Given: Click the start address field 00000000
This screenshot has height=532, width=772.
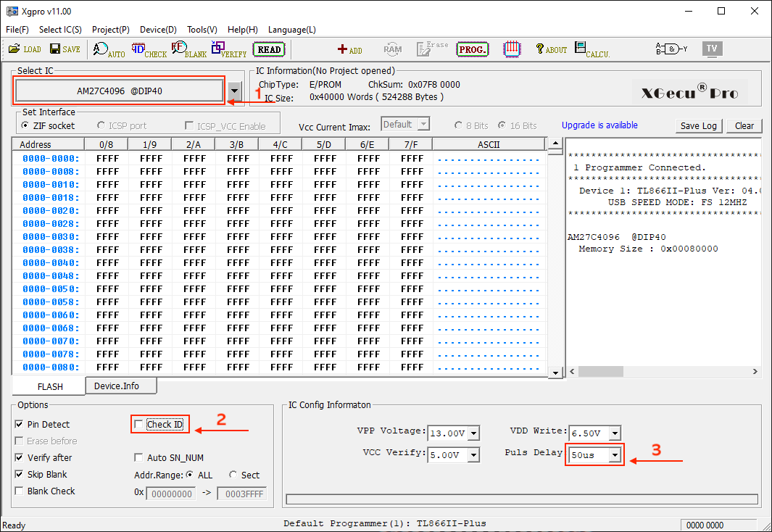Looking at the screenshot, I should (x=171, y=494).
